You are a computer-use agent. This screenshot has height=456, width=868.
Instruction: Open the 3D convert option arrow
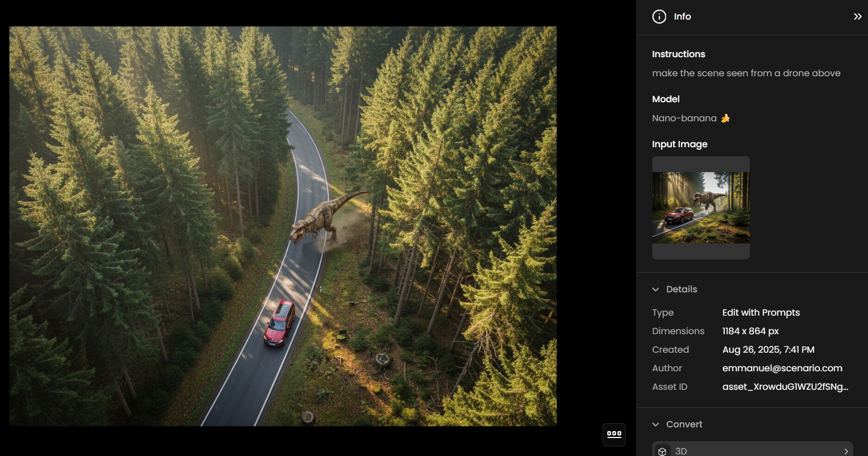point(846,451)
